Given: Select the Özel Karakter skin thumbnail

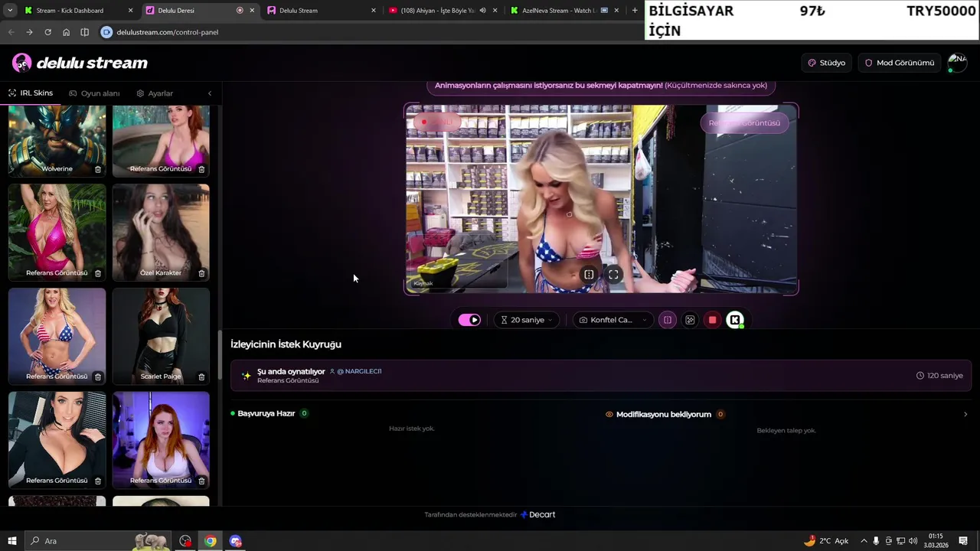Looking at the screenshot, I should (161, 232).
